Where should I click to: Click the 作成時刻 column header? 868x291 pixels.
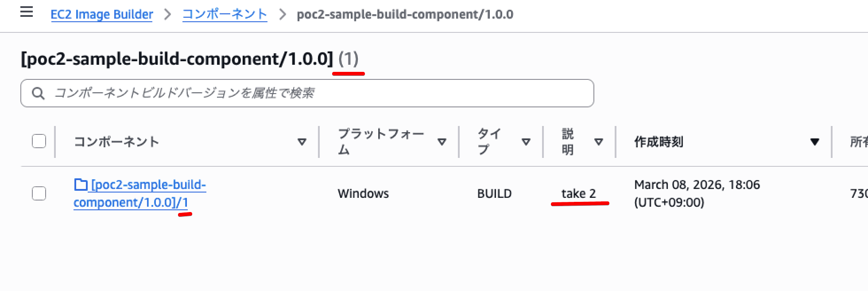[659, 141]
